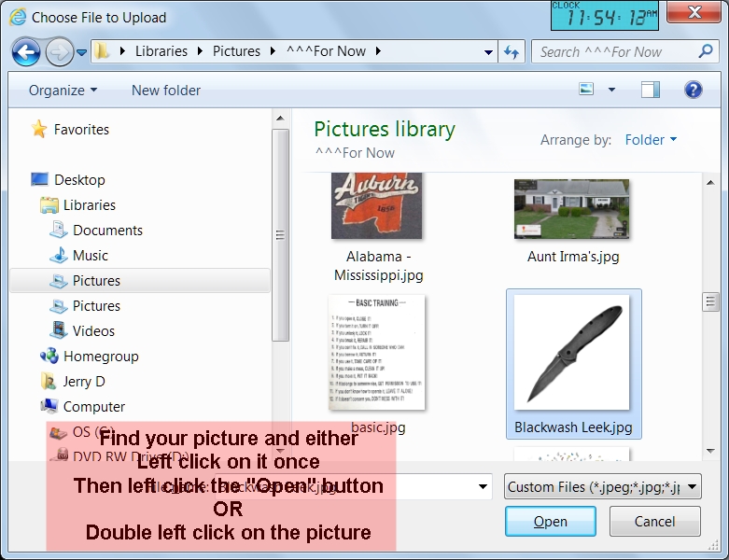
Task: Select the second Pictures item above Videos
Action: [96, 306]
